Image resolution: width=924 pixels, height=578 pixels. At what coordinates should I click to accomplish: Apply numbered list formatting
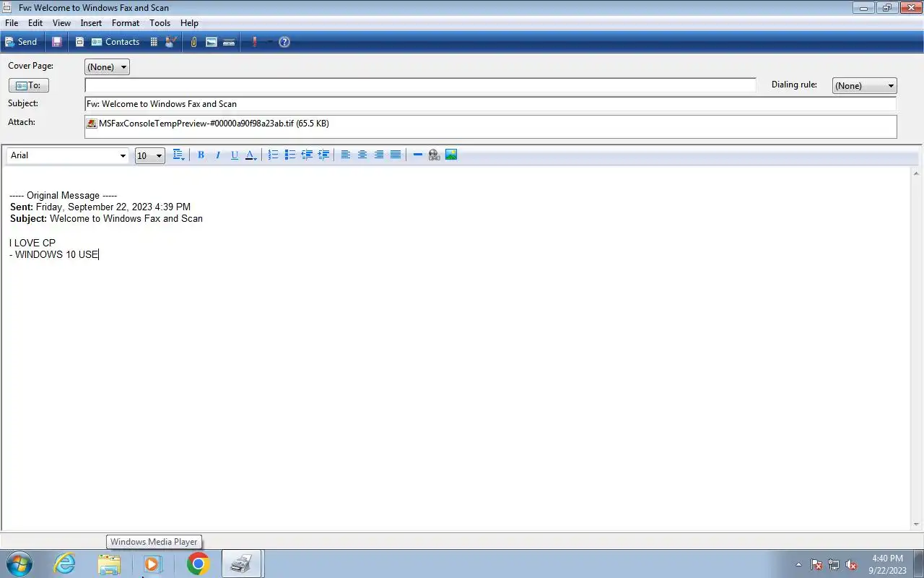[273, 155]
